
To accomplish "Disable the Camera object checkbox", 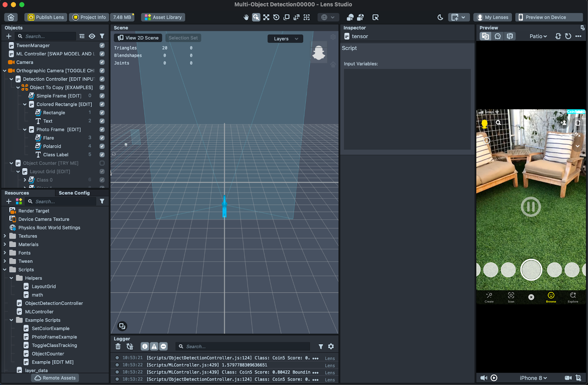I will 102,62.
